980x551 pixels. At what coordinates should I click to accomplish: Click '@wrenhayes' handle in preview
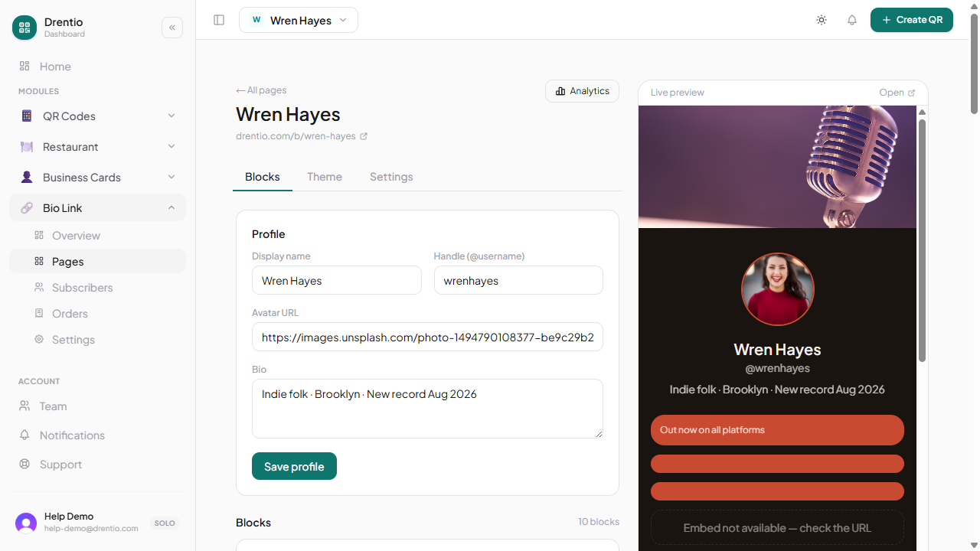coord(777,368)
